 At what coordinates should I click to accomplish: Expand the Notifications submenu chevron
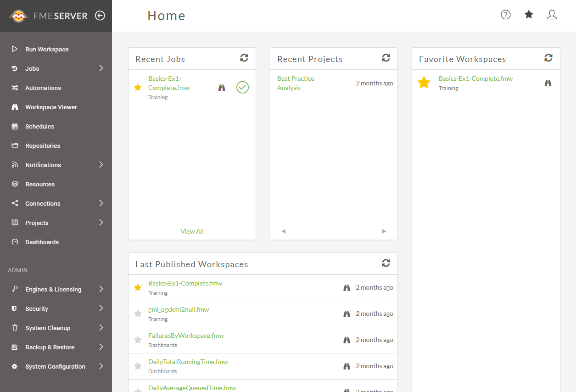(x=101, y=165)
